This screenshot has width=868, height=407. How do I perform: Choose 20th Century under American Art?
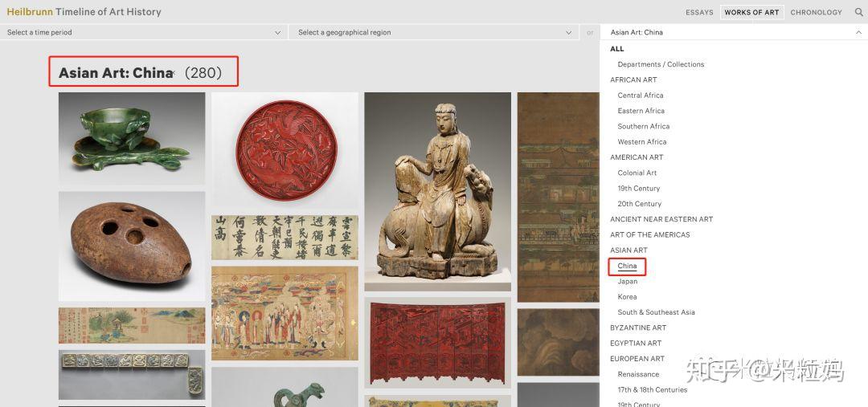click(640, 204)
